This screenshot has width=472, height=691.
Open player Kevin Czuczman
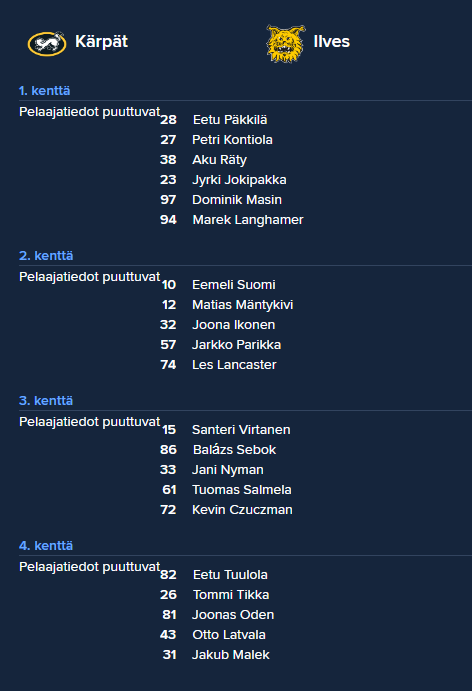pyautogui.click(x=242, y=509)
